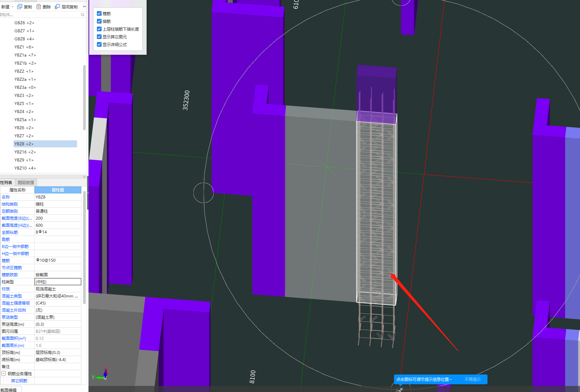Viewport: 580px width, 392px height.
Task: Toggle the 显示其它图元 checkbox
Action: pos(99,37)
